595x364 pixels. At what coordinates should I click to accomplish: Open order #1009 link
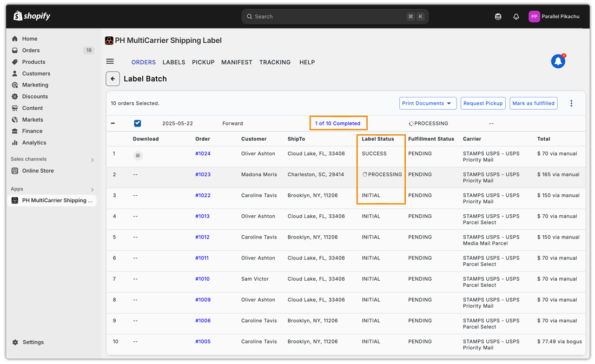click(203, 300)
